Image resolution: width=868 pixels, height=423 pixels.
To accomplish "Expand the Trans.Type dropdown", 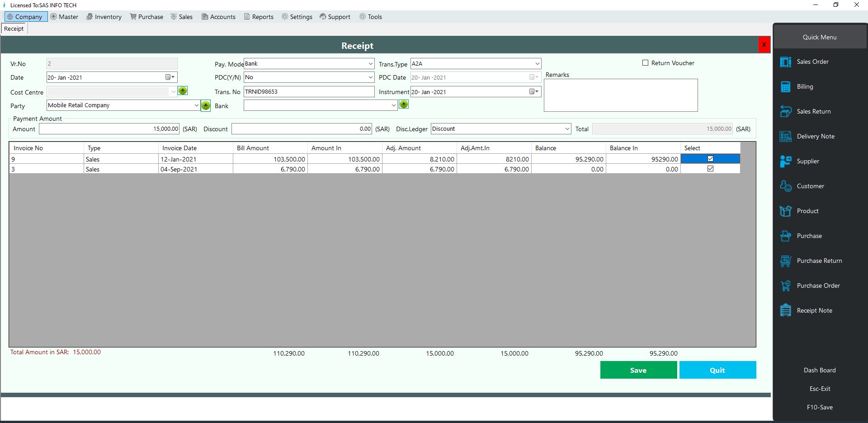I will 537,64.
